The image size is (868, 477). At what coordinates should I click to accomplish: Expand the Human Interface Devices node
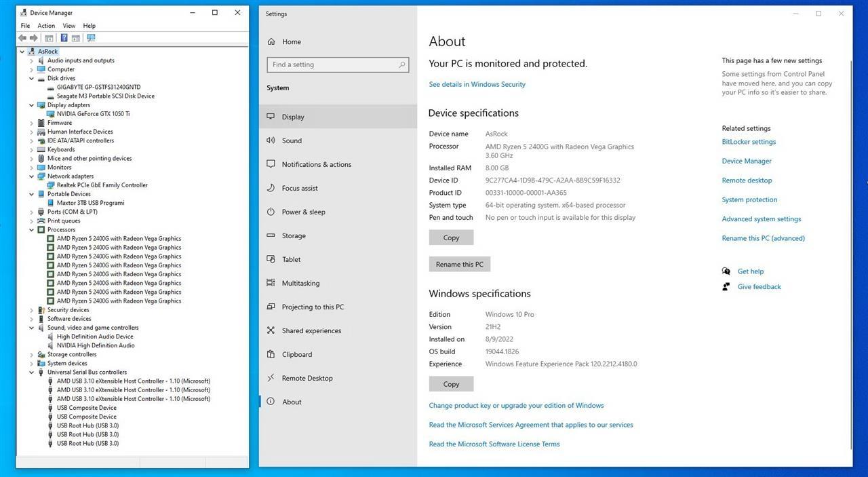click(x=31, y=132)
